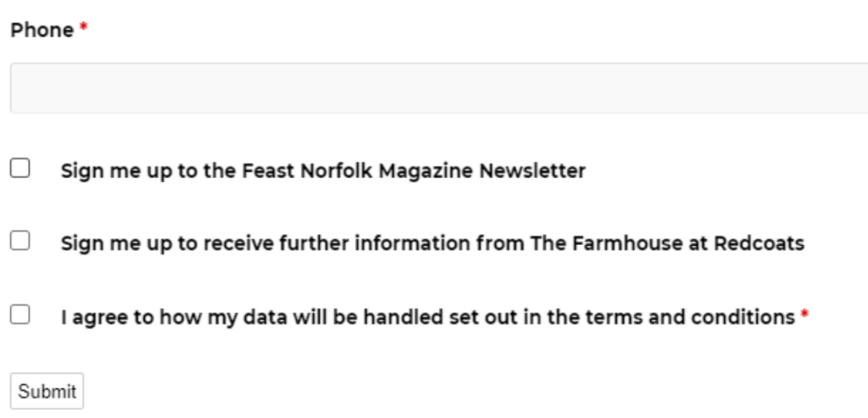The width and height of the screenshot is (868, 418).
Task: Tick the Feast Norfolk Magazine Newsletter checkbox
Action: click(x=19, y=168)
